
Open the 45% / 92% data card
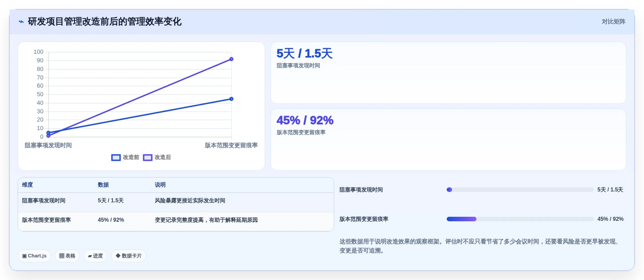pos(448,140)
